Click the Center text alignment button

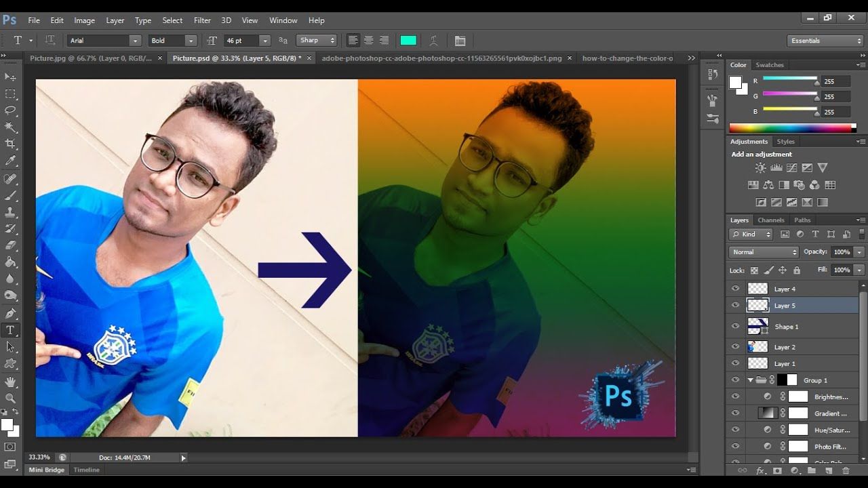tap(368, 41)
